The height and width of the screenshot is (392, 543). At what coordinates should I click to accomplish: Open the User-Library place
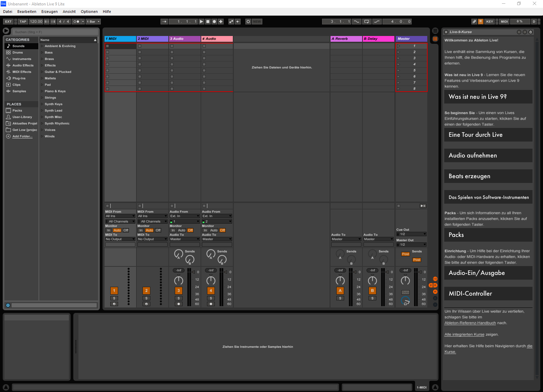22,117
